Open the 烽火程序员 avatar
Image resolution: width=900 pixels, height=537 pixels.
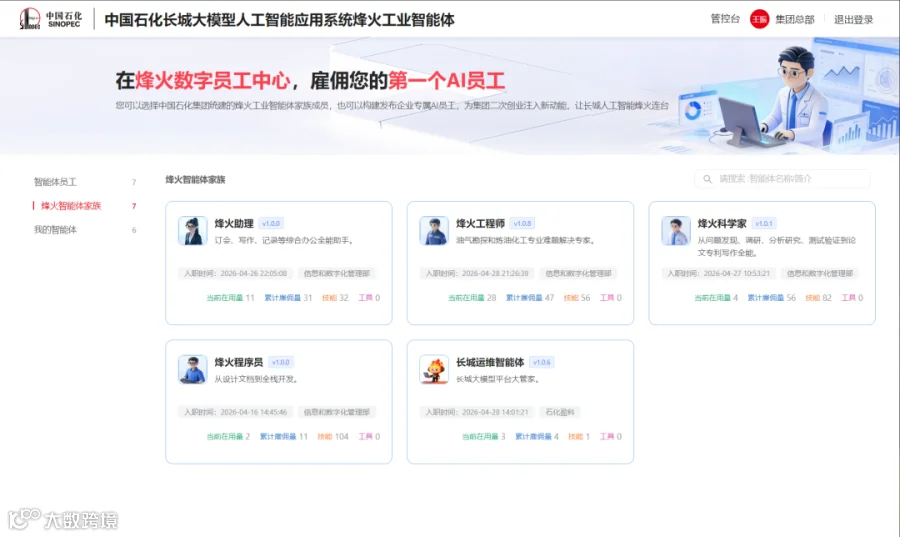point(192,369)
